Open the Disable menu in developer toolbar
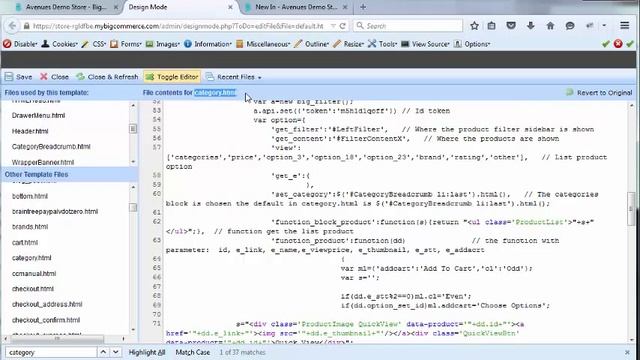Viewport: 640px width, 360px height. pyautogui.click(x=20, y=44)
